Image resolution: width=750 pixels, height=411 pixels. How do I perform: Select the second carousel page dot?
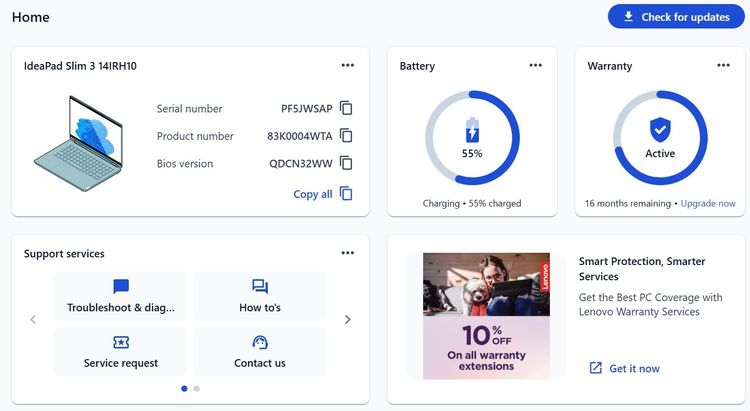197,389
